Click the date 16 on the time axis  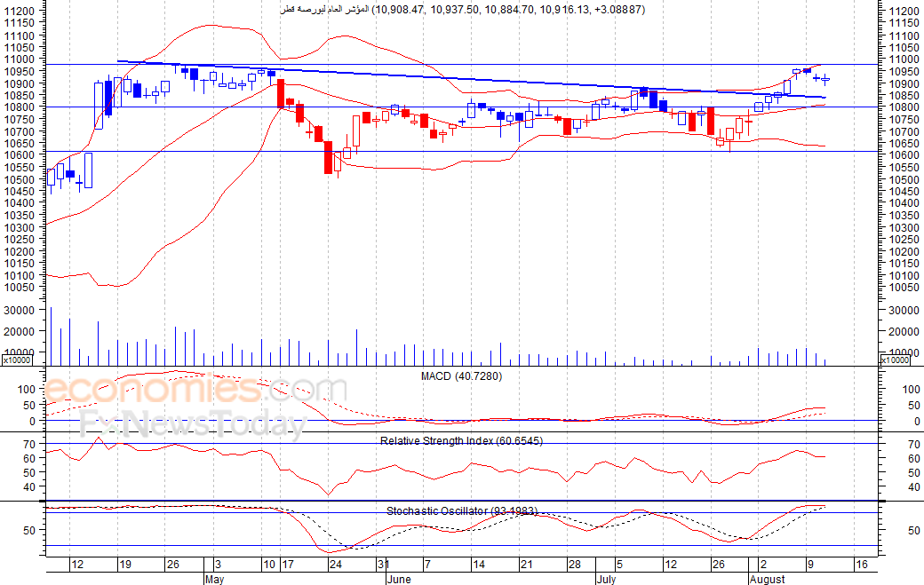point(862,565)
